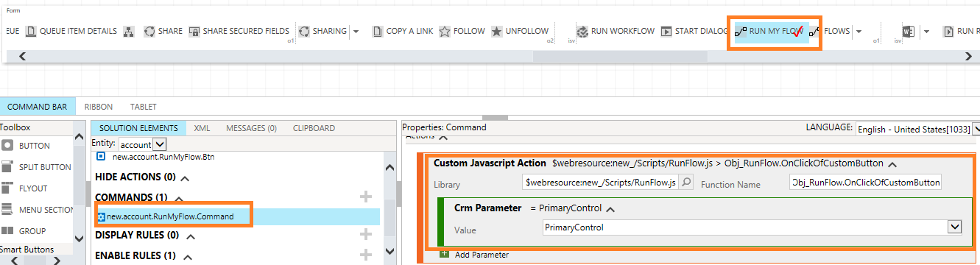Click the Share Secured Fields icon

[194, 32]
